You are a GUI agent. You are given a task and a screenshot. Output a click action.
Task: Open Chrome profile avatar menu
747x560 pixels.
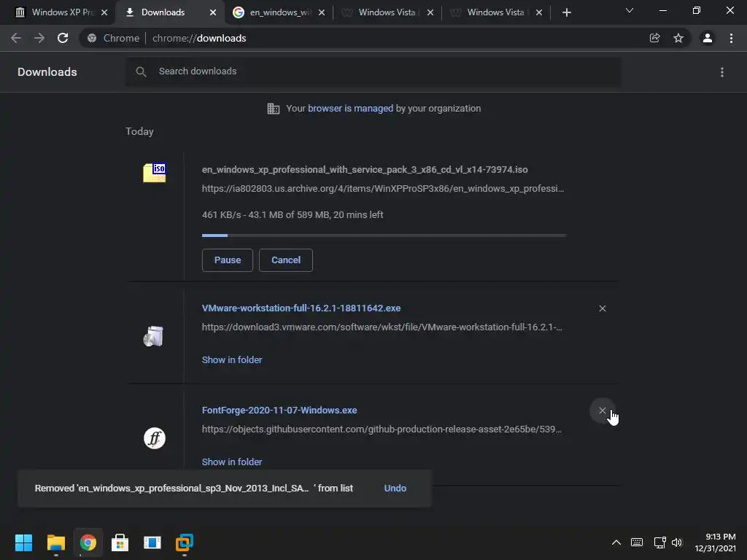click(708, 38)
